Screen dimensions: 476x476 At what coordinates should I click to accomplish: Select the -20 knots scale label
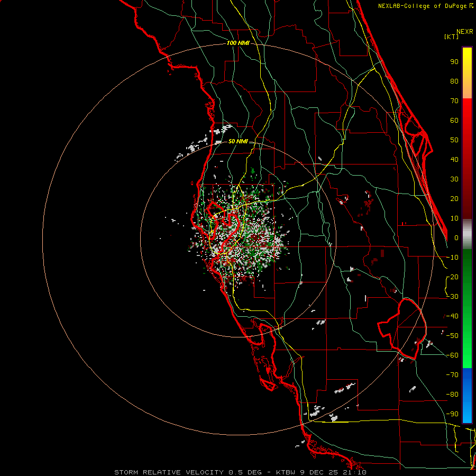[x=452, y=277]
